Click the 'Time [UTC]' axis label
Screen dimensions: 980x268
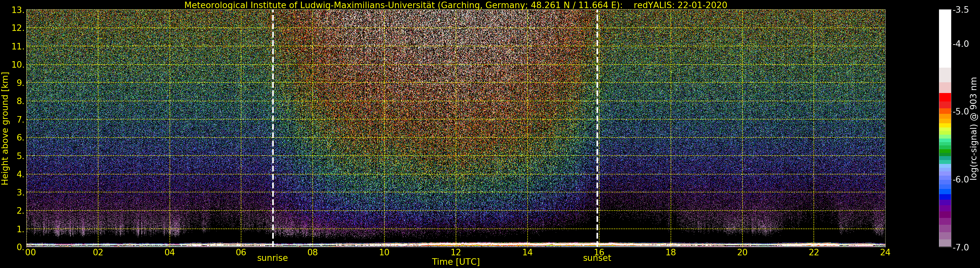[x=455, y=262]
